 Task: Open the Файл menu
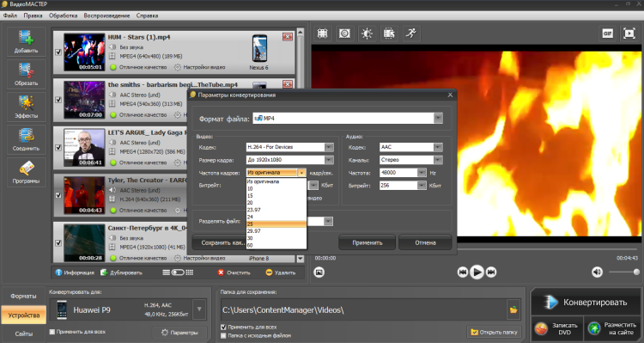[x=10, y=15]
